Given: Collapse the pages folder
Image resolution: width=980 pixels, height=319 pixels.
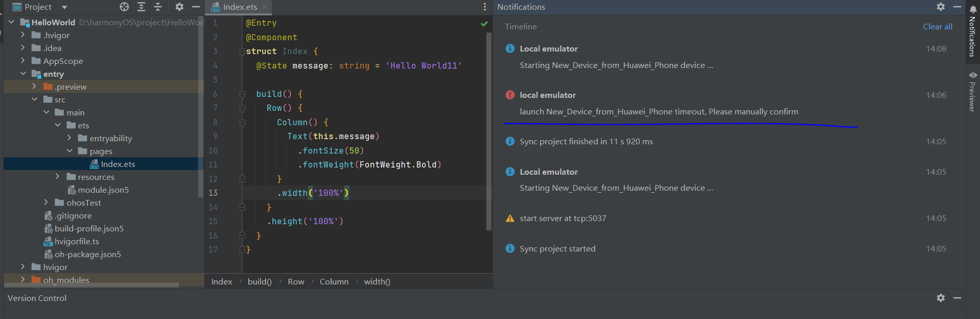Looking at the screenshot, I should point(70,151).
